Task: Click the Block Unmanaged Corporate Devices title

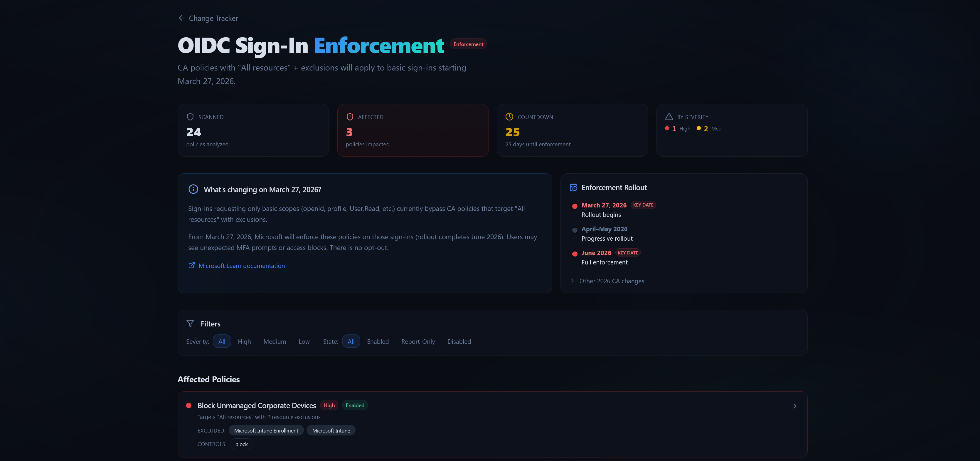Action: click(x=257, y=405)
